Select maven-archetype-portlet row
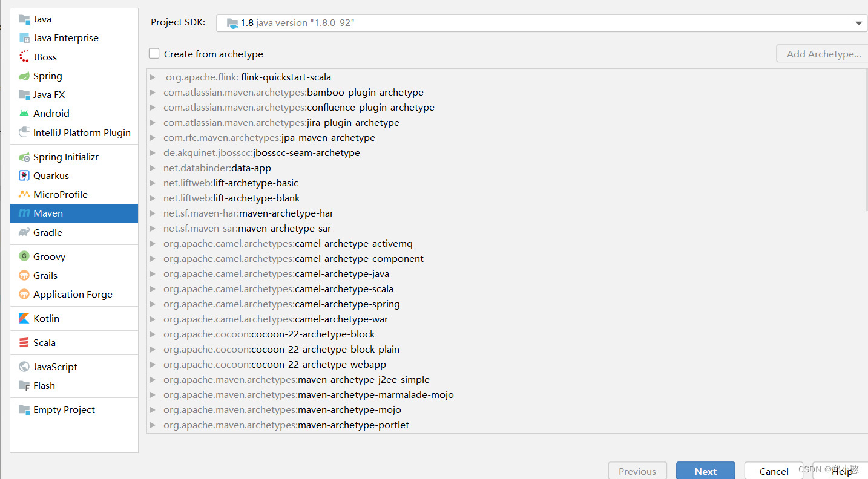868x479 pixels. [x=506, y=425]
